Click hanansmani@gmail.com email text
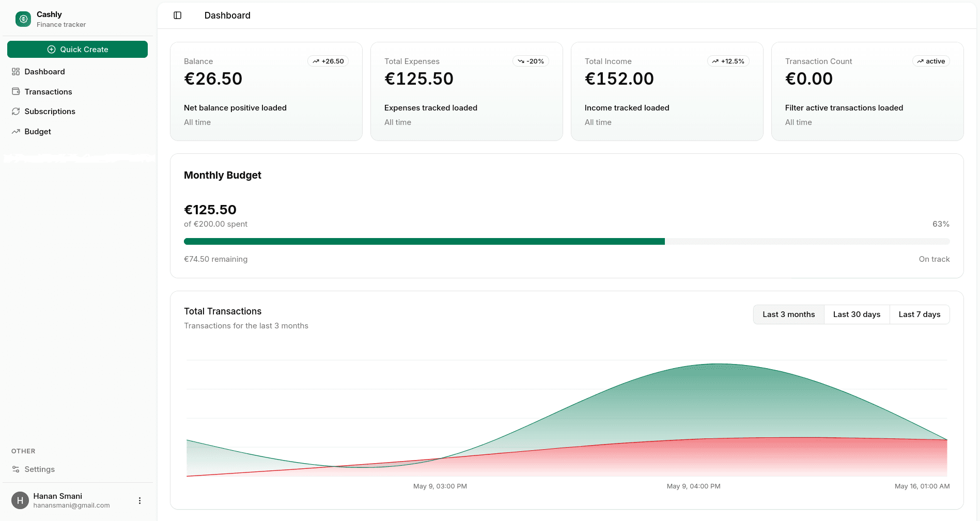 coord(71,506)
